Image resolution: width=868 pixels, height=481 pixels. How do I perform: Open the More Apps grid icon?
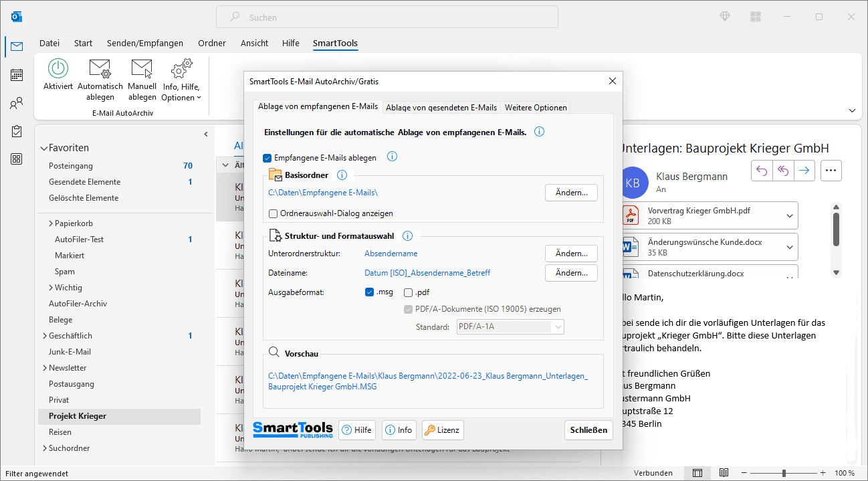(17, 159)
